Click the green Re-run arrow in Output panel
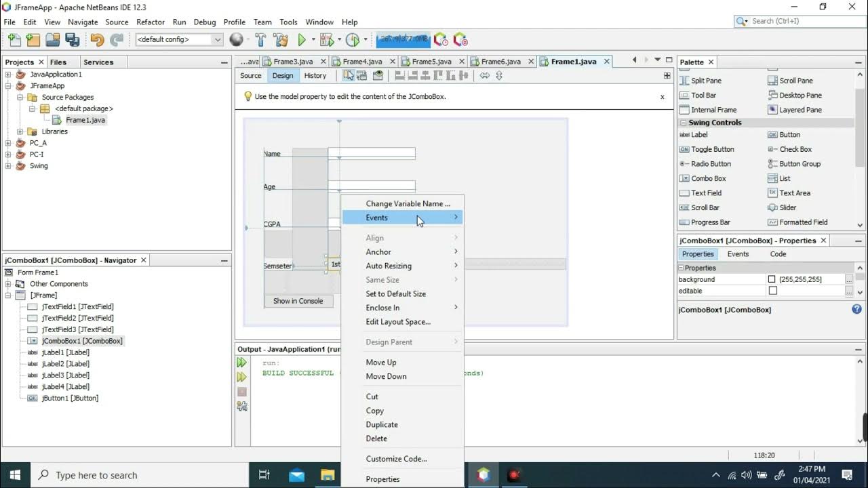 pyautogui.click(x=241, y=363)
